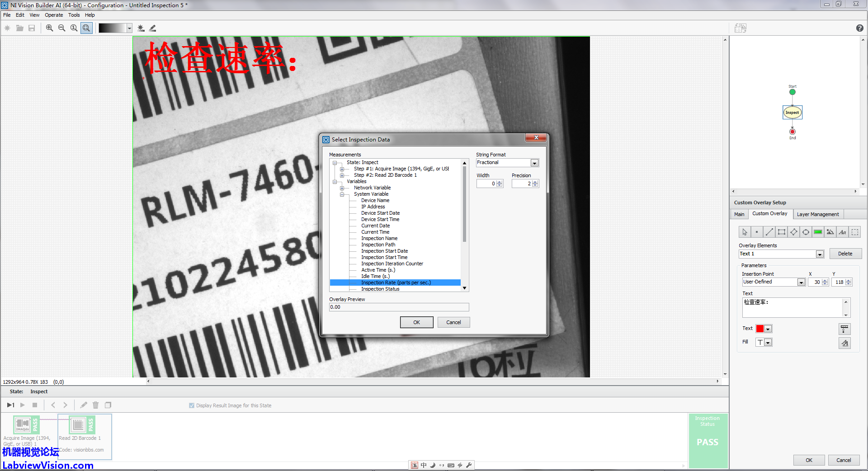This screenshot has height=471, width=868.
Task: Click OK in Select Inspection Data dialog
Action: [x=416, y=322]
